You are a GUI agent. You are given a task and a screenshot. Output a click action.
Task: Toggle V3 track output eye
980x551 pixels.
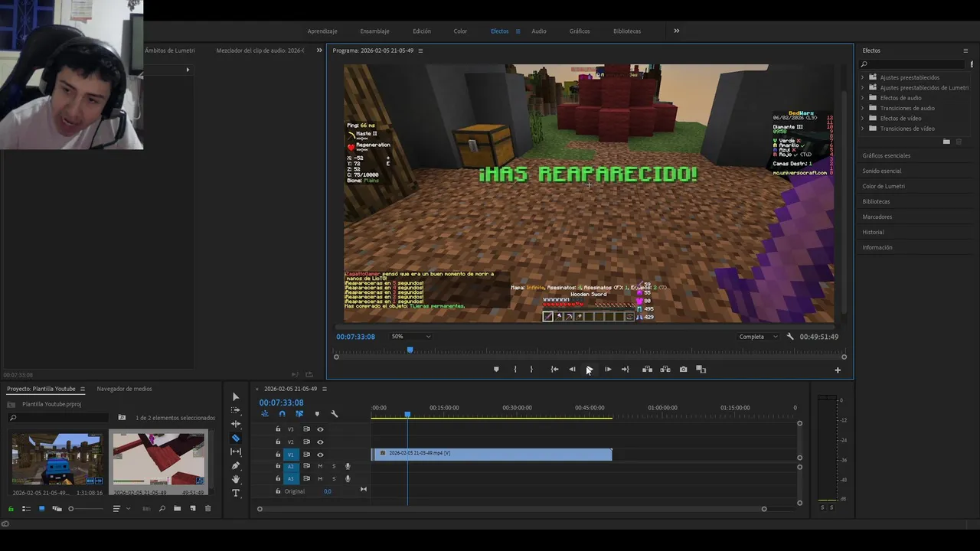[x=320, y=429]
